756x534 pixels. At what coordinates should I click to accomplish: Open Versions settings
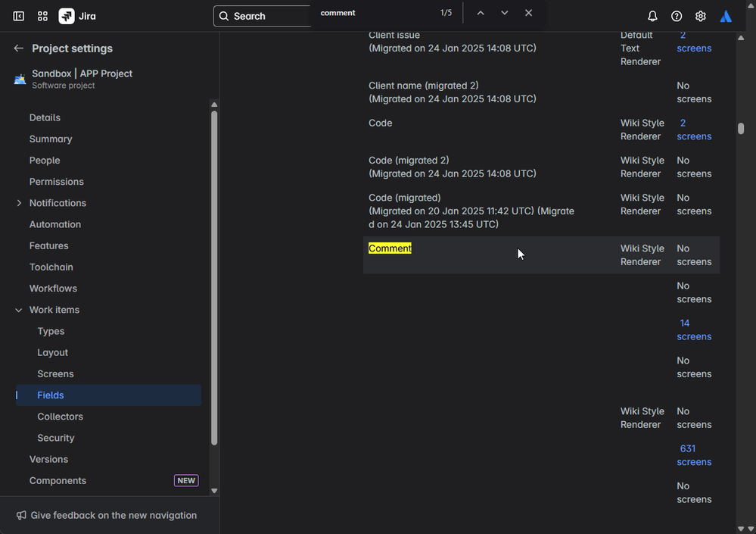(x=48, y=459)
